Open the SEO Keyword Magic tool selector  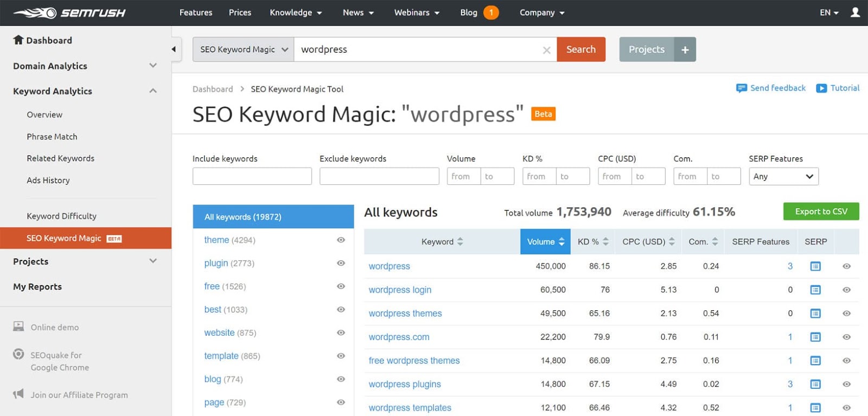click(x=243, y=50)
